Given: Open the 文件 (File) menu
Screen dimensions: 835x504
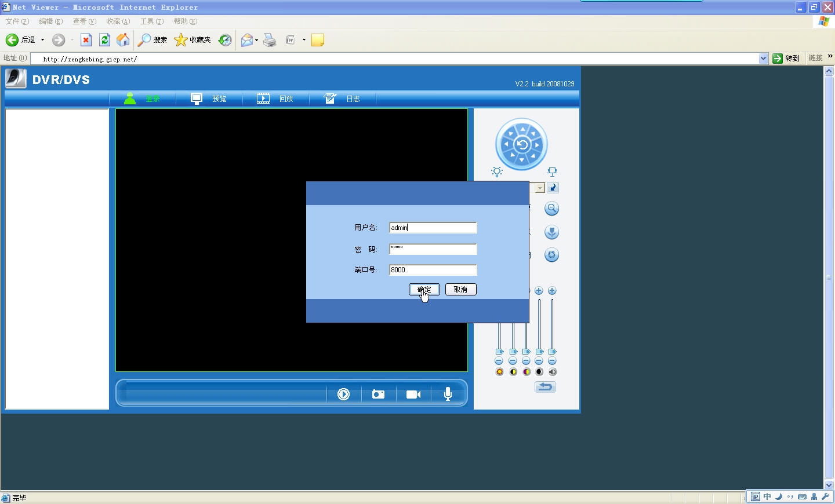Looking at the screenshot, I should pyautogui.click(x=17, y=21).
